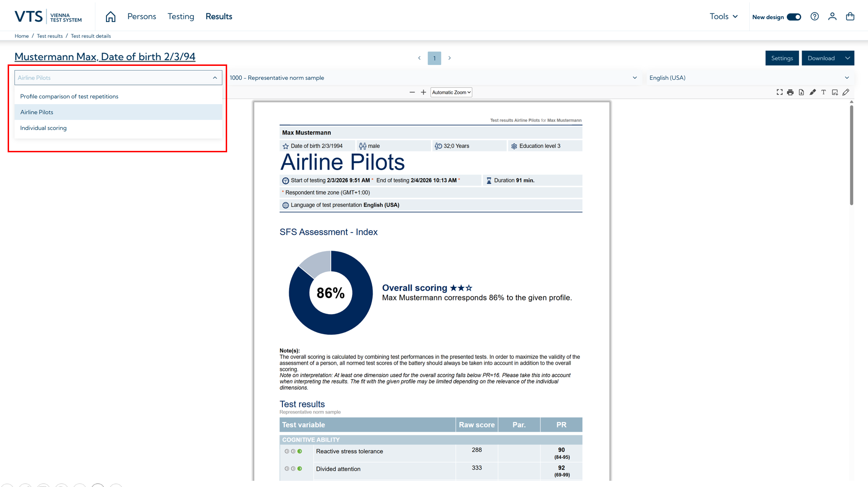Choose Individual scoring from the list

[43, 128]
